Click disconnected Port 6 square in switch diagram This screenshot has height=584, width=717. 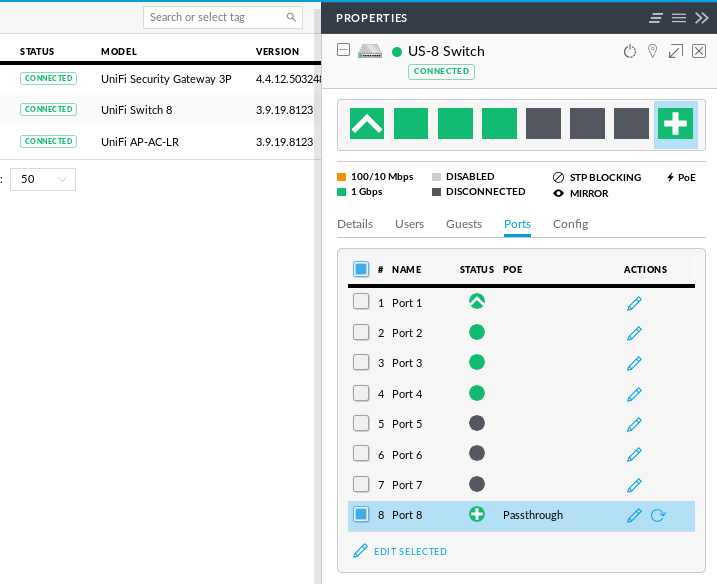tap(587, 124)
